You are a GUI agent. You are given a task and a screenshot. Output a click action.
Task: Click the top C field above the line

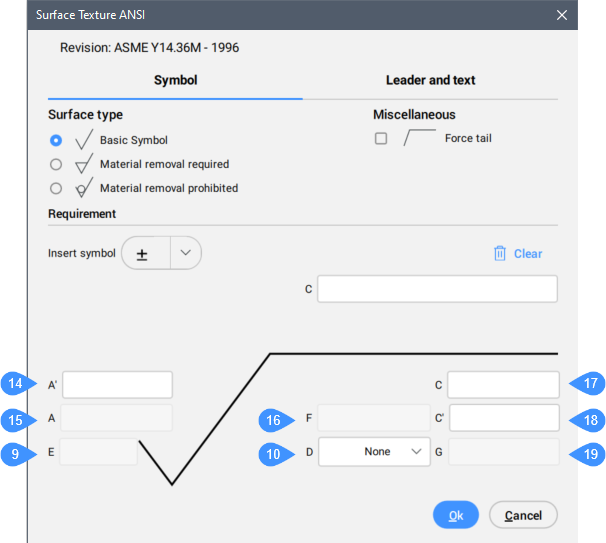(x=437, y=289)
